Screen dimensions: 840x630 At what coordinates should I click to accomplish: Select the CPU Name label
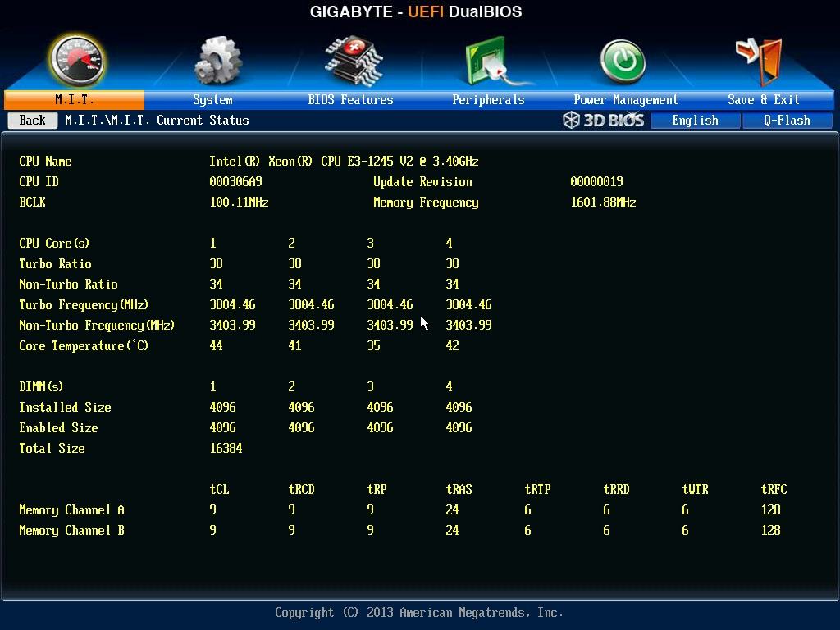(45, 162)
